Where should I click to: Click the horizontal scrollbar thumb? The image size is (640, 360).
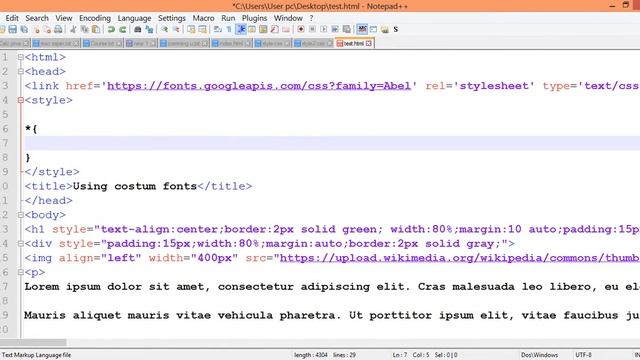click(x=33, y=342)
